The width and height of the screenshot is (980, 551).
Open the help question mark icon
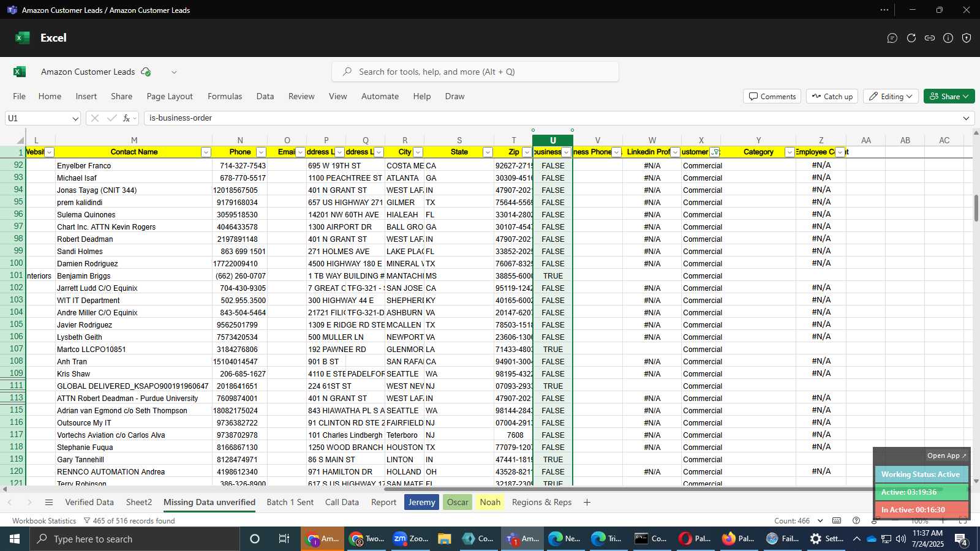856,521
